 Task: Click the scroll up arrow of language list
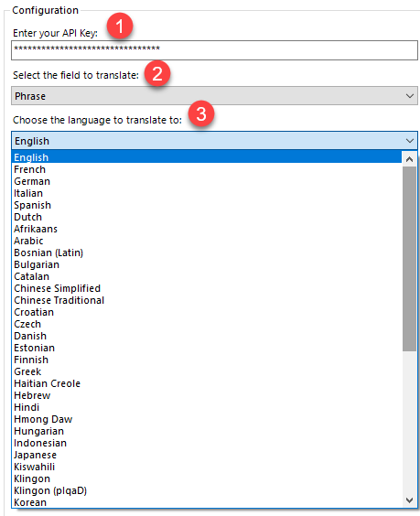point(409,159)
